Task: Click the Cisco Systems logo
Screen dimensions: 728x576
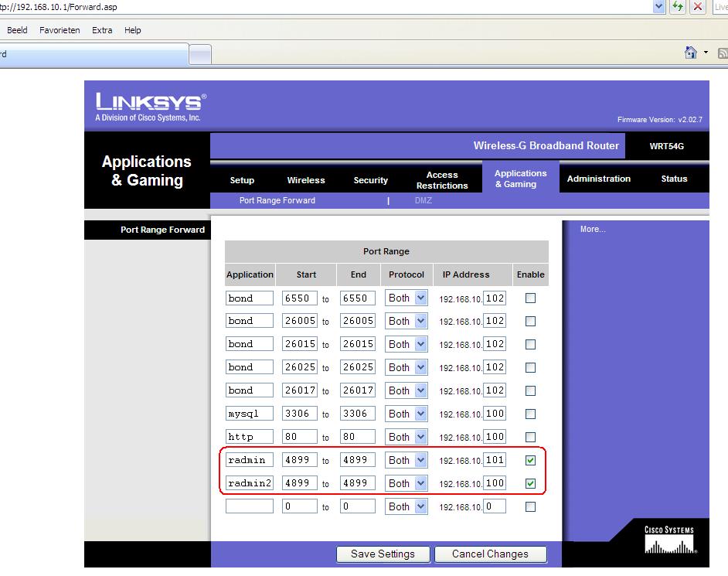Action: 669,540
